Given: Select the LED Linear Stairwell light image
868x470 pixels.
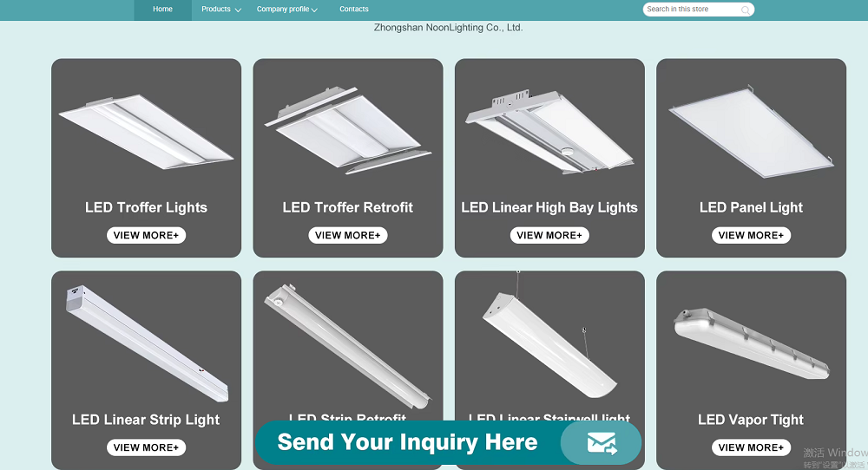Looking at the screenshot, I should click(549, 343).
